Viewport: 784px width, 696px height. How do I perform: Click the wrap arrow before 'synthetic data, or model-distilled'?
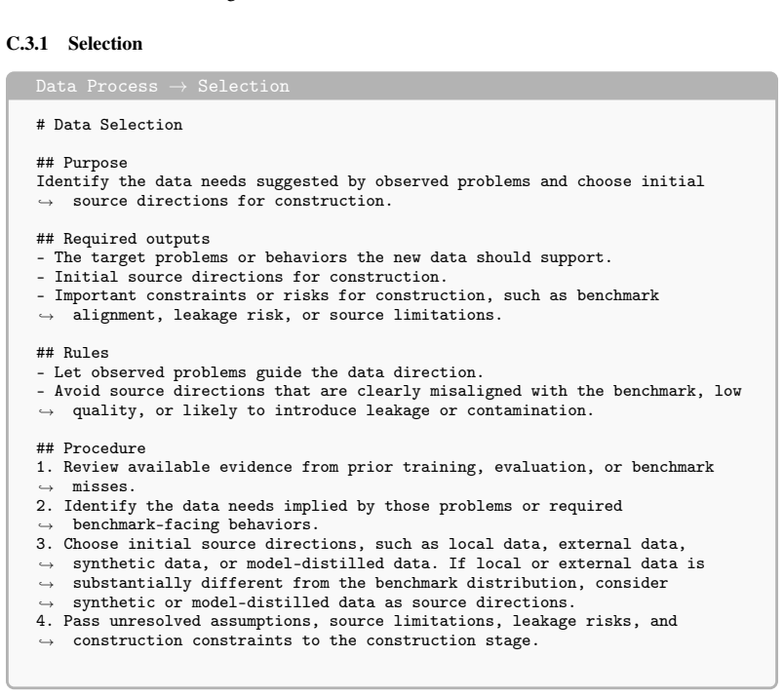[x=46, y=565]
